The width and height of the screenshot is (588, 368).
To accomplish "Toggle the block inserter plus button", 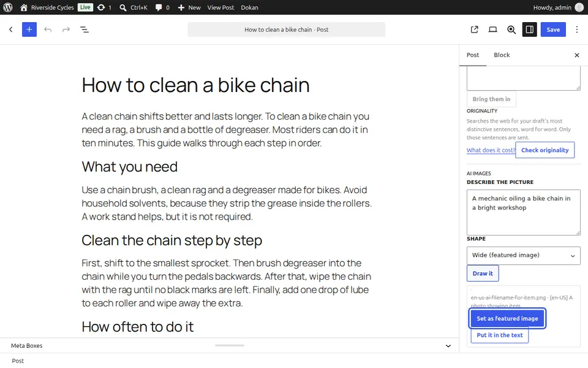I will [x=29, y=29].
